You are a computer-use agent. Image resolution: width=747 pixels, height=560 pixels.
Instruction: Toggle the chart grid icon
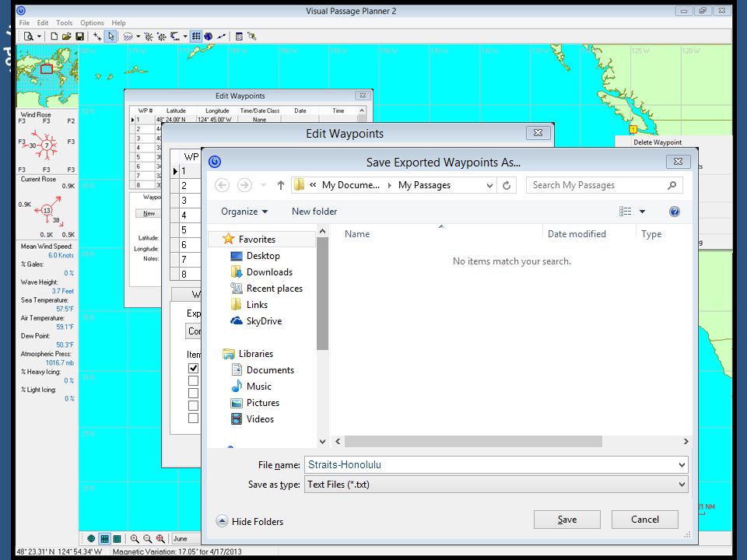[196, 37]
